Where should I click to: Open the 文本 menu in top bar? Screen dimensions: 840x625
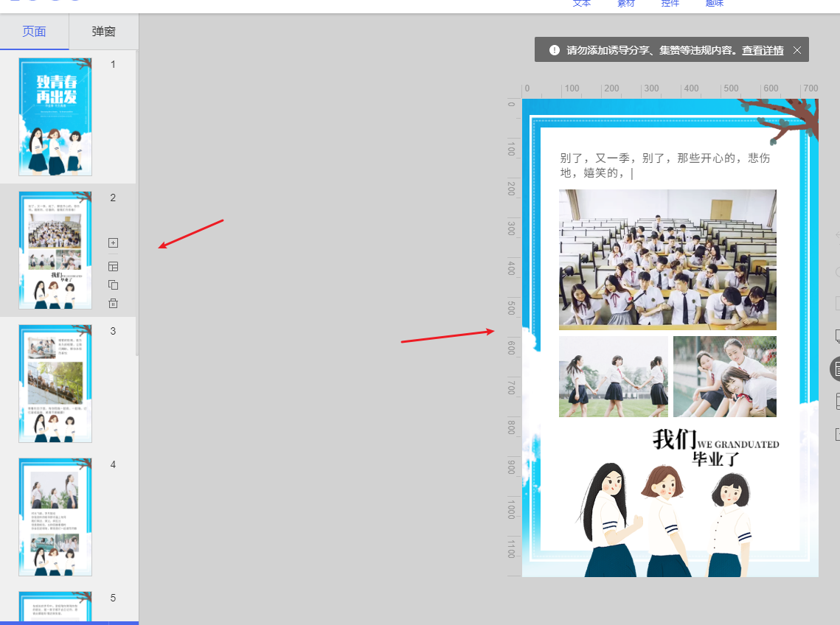581,3
